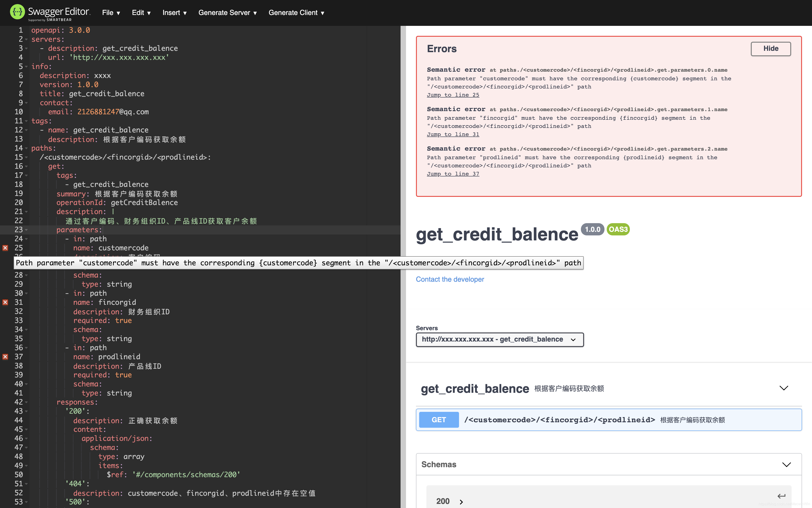This screenshot has height=508, width=812.
Task: Open the Generate Client menu
Action: point(297,13)
